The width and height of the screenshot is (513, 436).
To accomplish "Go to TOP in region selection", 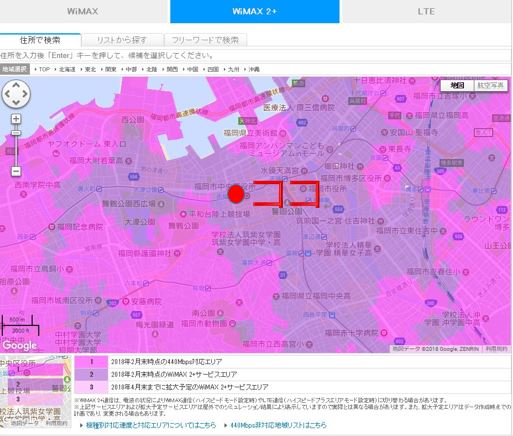I will (x=44, y=69).
